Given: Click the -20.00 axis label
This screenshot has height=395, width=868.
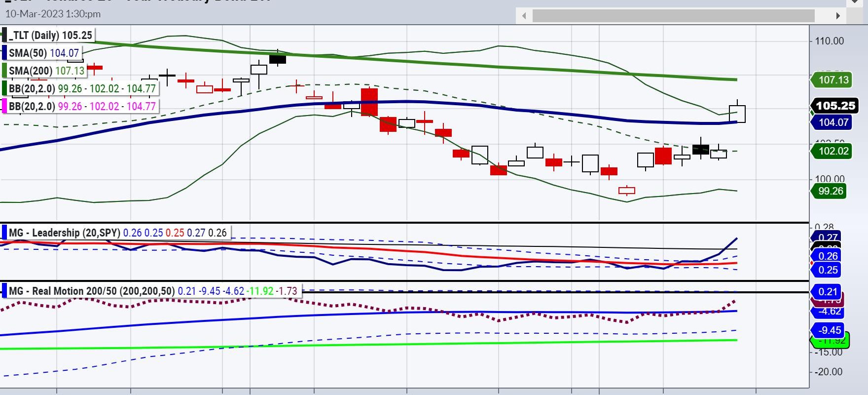Looking at the screenshot, I should coord(829,372).
